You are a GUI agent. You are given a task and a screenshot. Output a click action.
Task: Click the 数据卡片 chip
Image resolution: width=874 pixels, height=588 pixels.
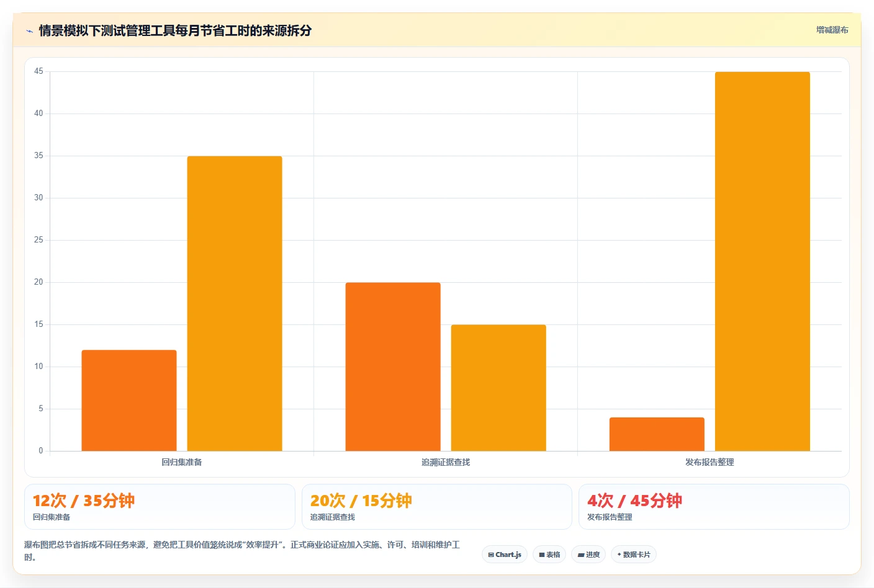coord(634,555)
